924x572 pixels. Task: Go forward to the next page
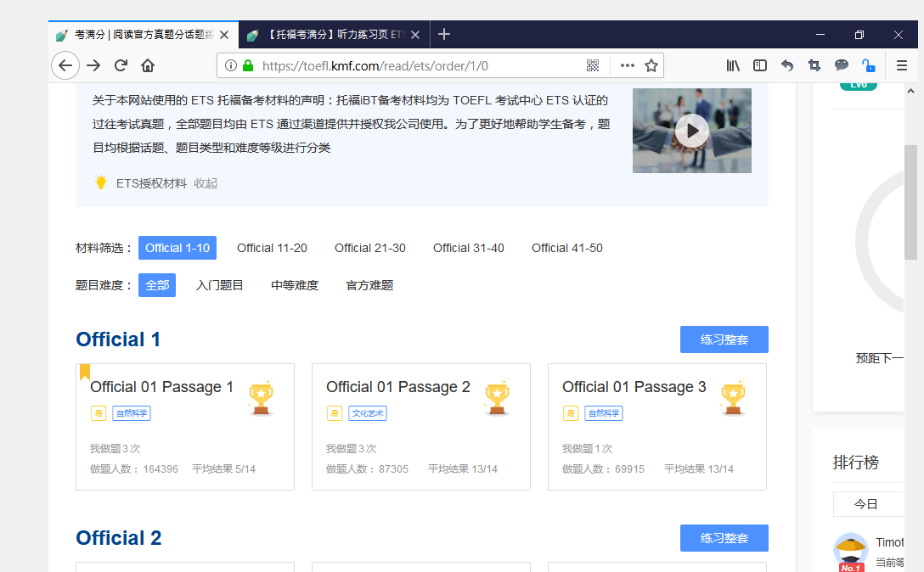click(x=93, y=65)
